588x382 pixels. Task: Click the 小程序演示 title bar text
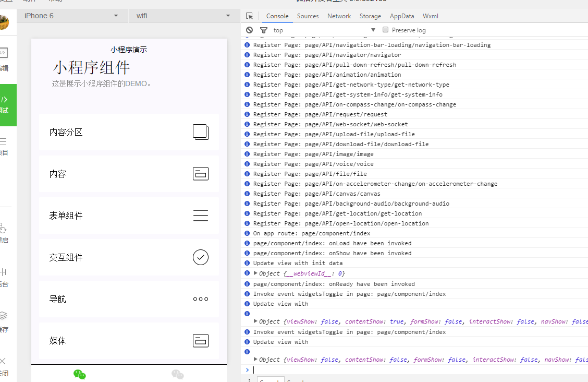129,50
